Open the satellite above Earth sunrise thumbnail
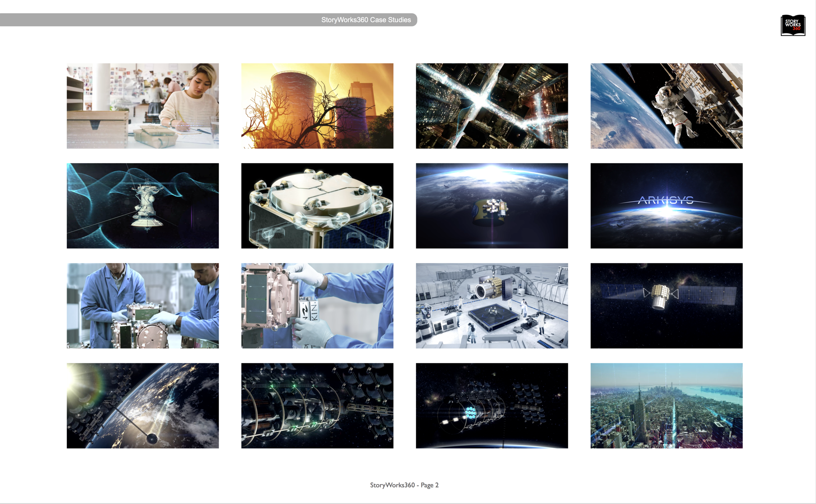Viewport: 816px width, 504px height. tap(492, 206)
